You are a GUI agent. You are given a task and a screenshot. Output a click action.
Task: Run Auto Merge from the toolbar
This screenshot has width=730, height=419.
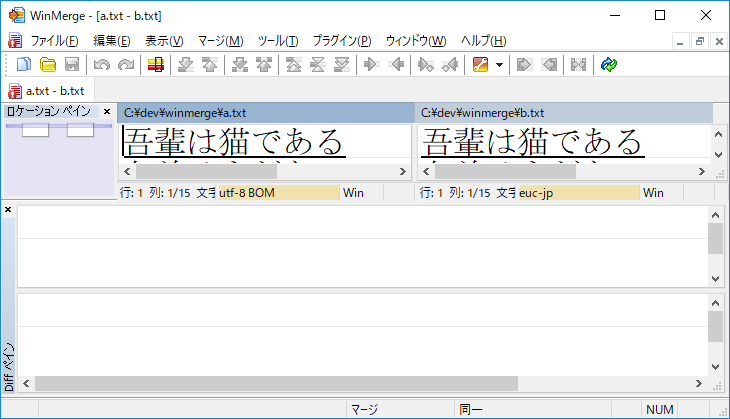tap(578, 64)
